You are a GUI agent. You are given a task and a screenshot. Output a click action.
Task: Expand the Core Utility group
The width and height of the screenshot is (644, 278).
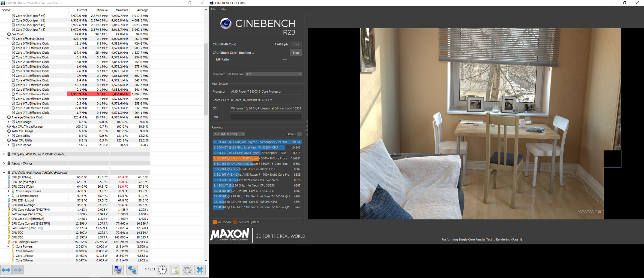click(x=8, y=136)
